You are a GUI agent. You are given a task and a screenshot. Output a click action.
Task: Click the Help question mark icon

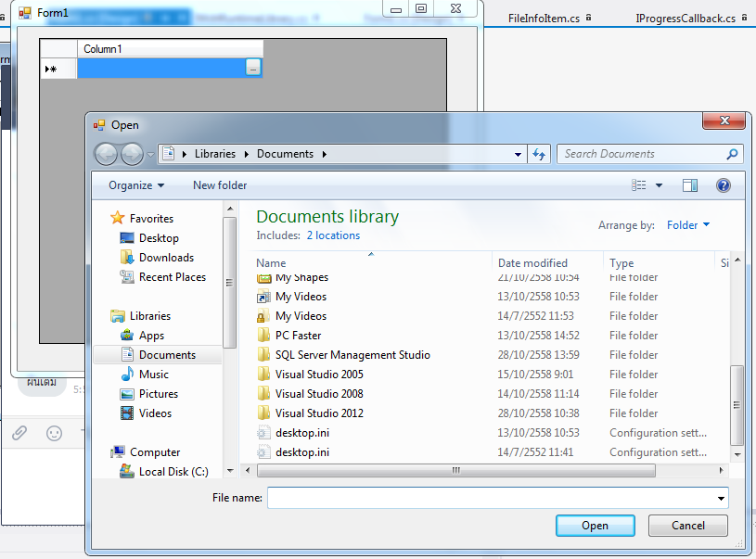click(724, 185)
